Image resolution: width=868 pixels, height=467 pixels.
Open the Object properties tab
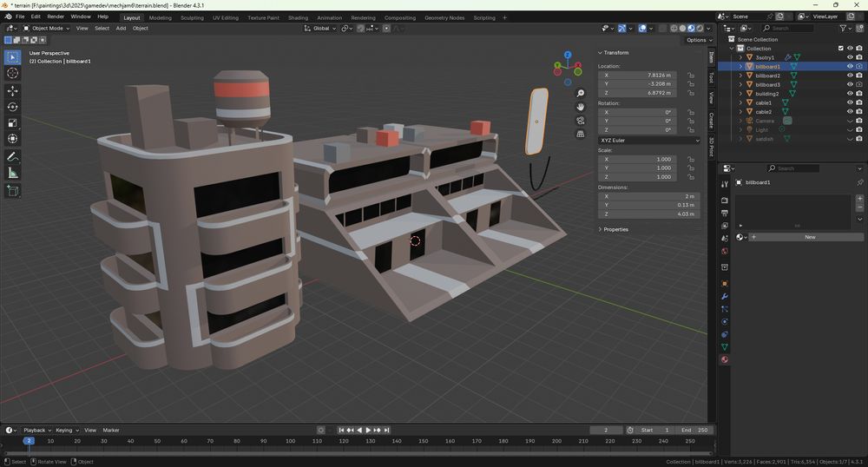(x=725, y=283)
